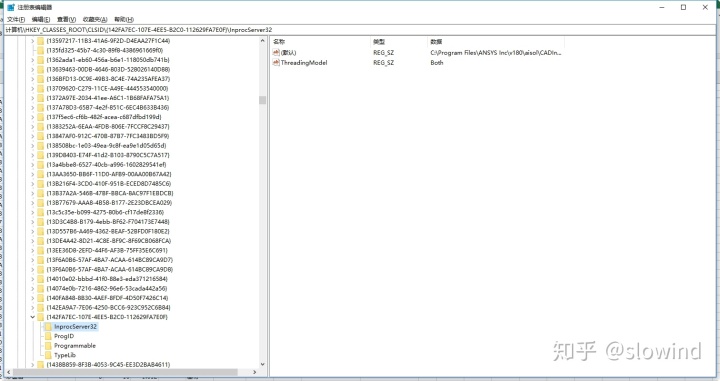Viewport: 720px width, 381px height.
Task: Click folder icon of key {1438B859-8F3B
Action: pyautogui.click(x=40, y=365)
